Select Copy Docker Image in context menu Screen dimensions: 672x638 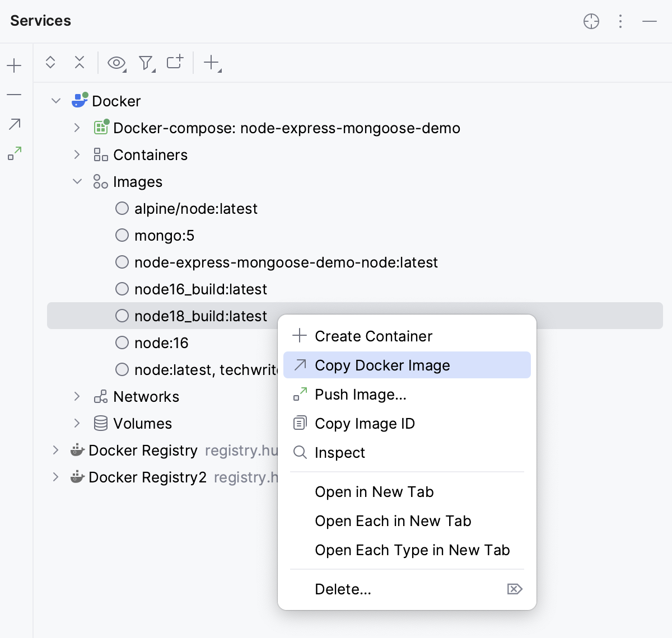[382, 365]
